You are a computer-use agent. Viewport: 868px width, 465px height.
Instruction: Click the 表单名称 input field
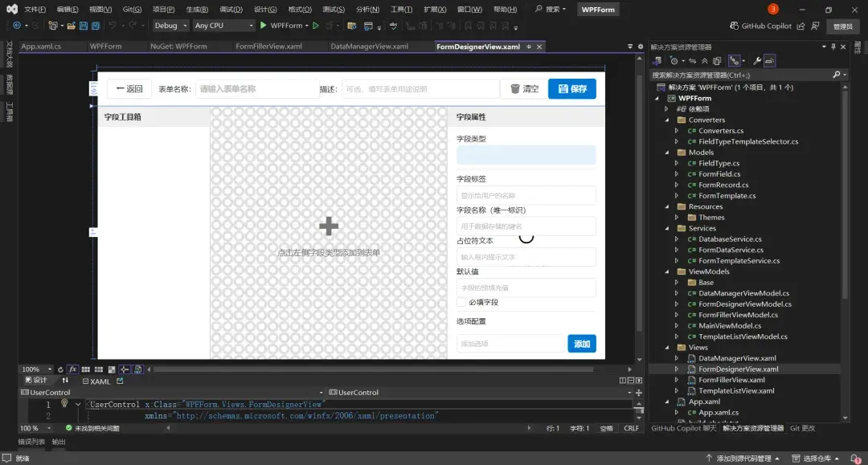(x=257, y=88)
